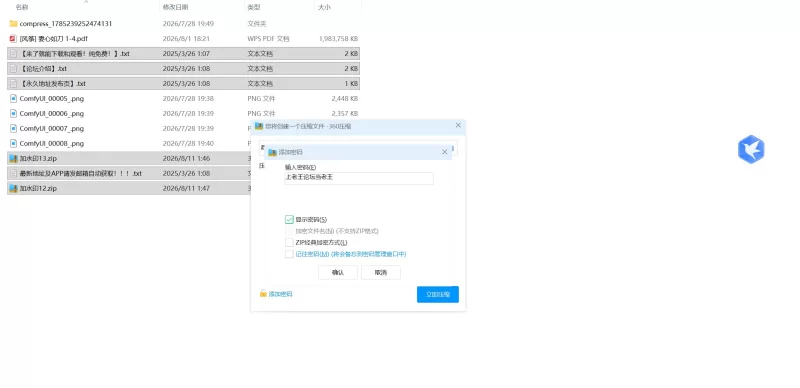Screen dimensions: 800x388
Task: Sort files by 修改日期 column header
Action: click(175, 7)
